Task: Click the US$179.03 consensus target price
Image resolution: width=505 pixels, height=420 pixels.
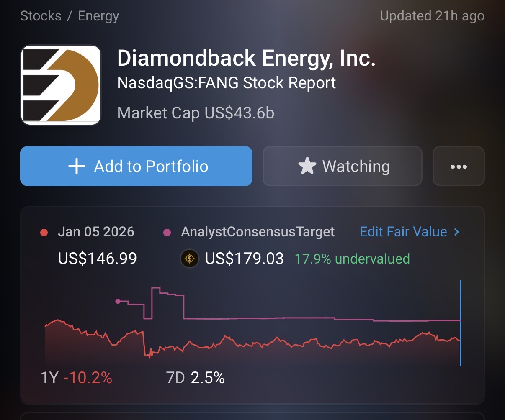Action: click(244, 259)
